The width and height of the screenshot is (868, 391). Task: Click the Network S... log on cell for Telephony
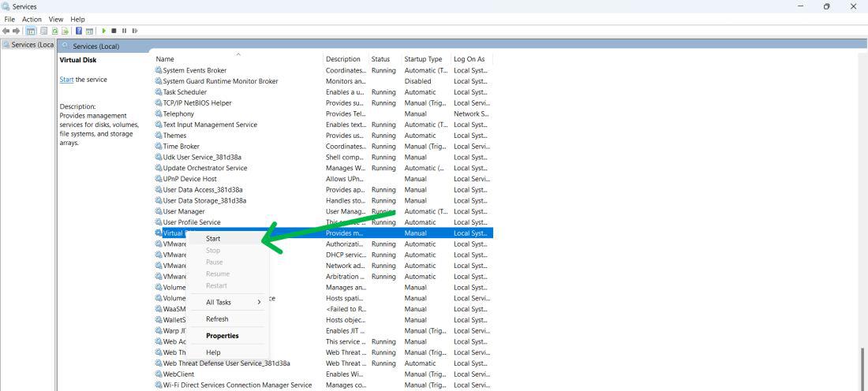tap(471, 114)
